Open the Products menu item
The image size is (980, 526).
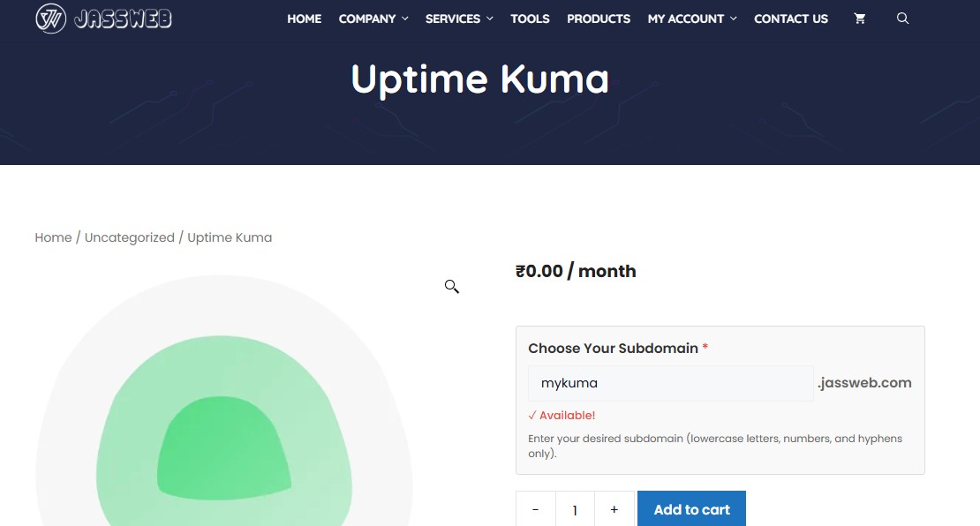(599, 19)
